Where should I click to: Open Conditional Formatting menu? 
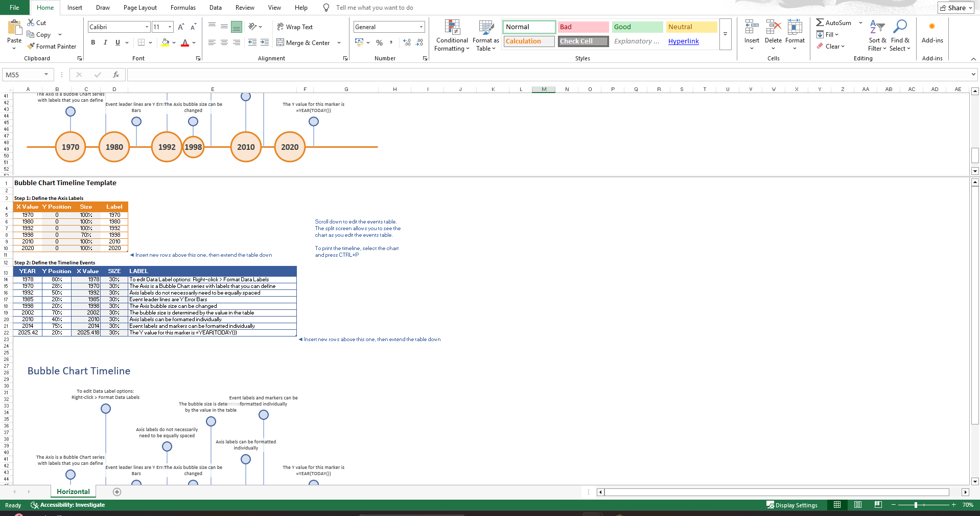(x=452, y=36)
